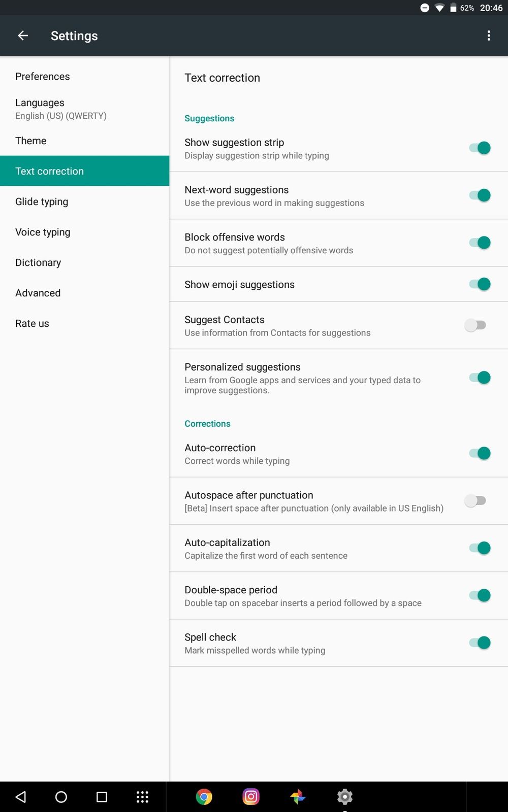Tap the Android home circle button
This screenshot has width=508, height=812.
(61, 797)
